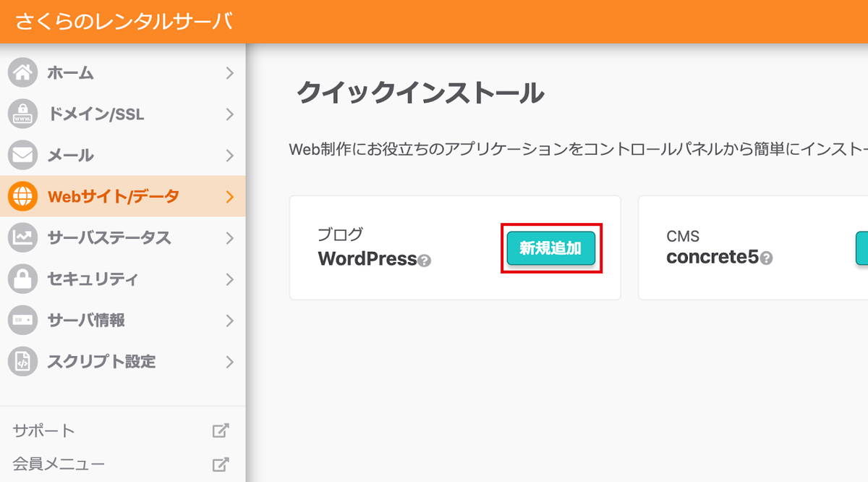
Task: Click the server information icon
Action: coord(22,320)
